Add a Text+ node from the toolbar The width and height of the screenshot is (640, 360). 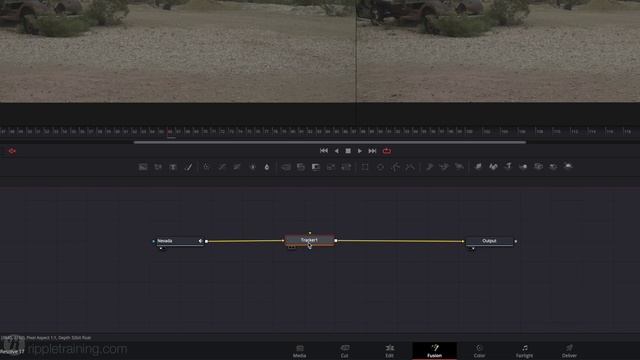[173, 167]
